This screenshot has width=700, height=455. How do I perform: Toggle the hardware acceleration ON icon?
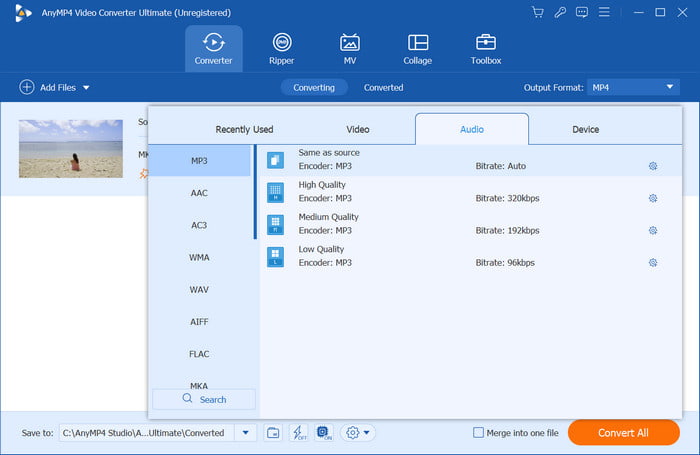(324, 433)
